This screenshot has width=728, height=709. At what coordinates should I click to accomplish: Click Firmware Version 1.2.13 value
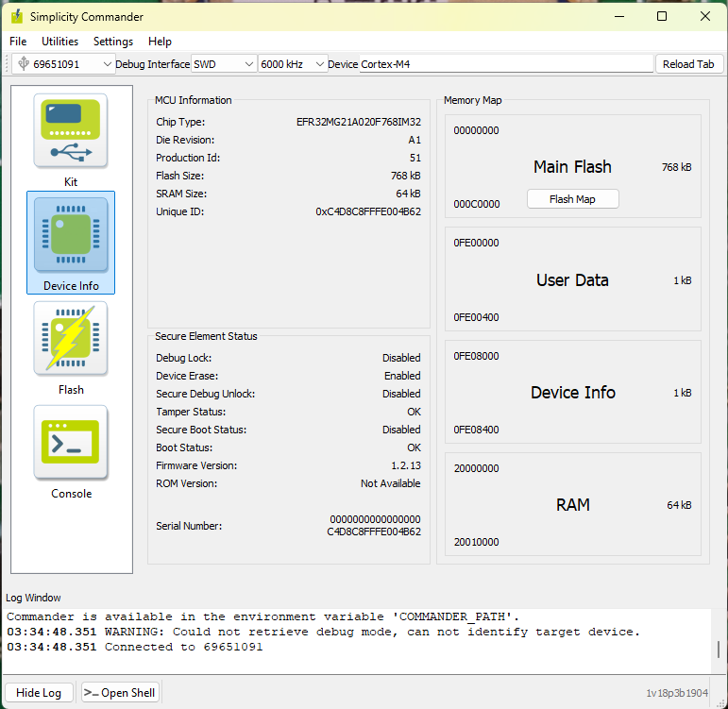(x=406, y=465)
